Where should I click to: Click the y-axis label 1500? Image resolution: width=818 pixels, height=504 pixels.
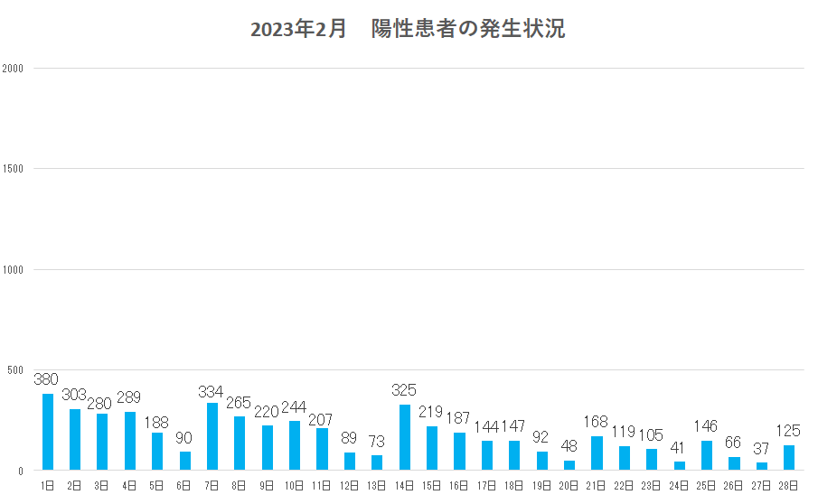(13, 169)
